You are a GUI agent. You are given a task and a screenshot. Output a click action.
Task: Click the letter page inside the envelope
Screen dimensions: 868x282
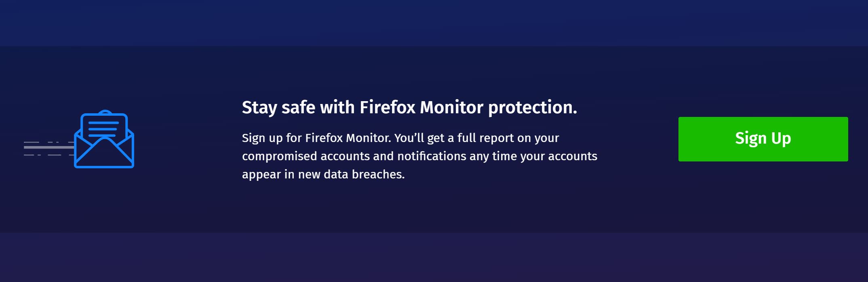pyautogui.click(x=104, y=125)
